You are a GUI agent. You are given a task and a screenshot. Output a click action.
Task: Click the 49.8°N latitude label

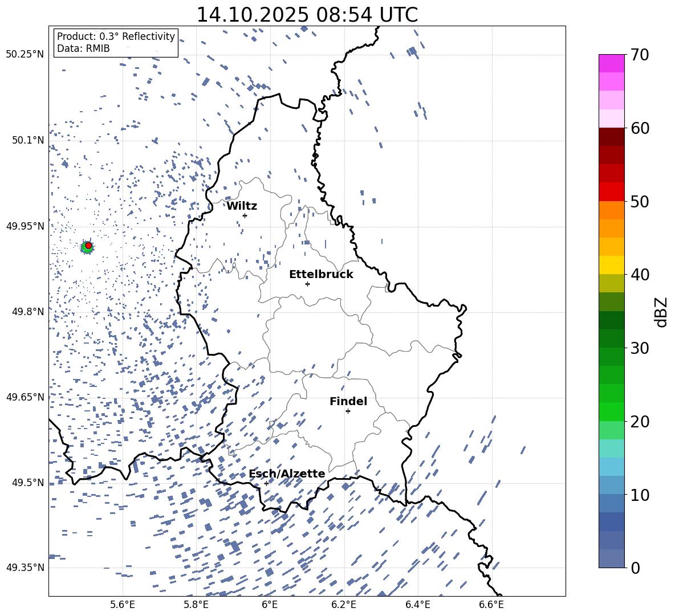28,312
